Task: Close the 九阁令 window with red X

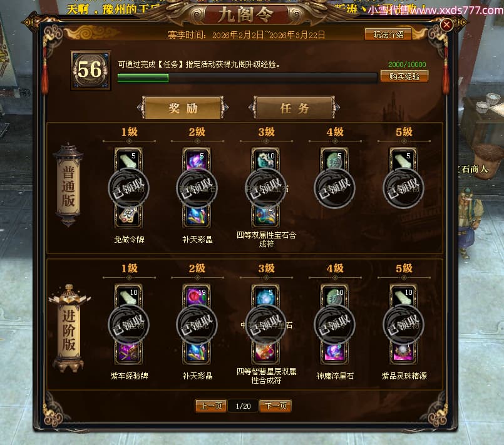Action: 446,25
